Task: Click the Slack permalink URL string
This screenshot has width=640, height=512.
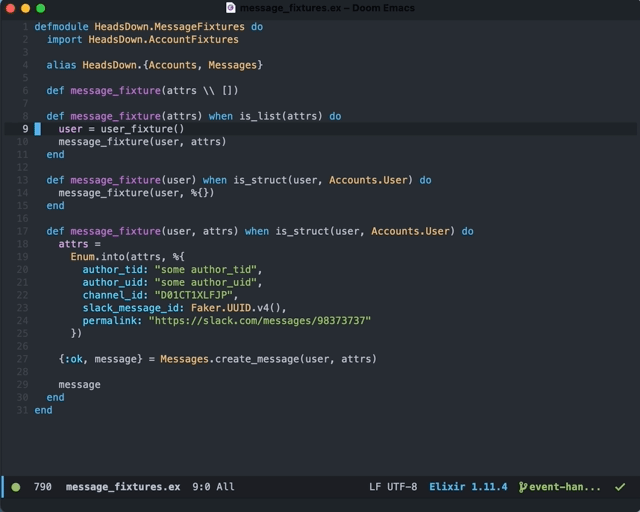Action: click(x=259, y=320)
